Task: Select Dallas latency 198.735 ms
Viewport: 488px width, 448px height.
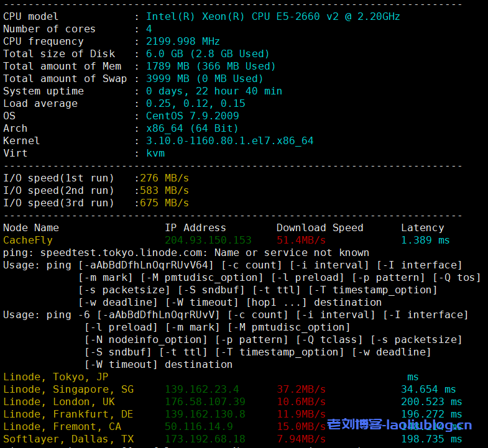Action: tap(431, 439)
